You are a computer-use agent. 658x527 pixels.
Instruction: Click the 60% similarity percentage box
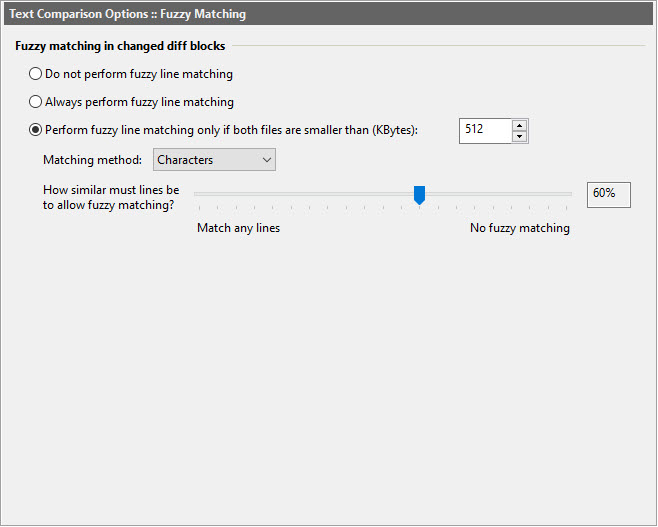click(x=608, y=194)
